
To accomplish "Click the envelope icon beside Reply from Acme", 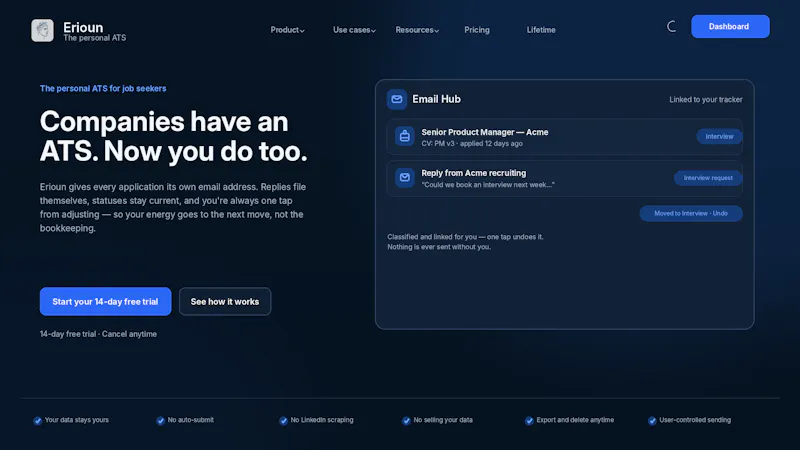I will (x=405, y=178).
